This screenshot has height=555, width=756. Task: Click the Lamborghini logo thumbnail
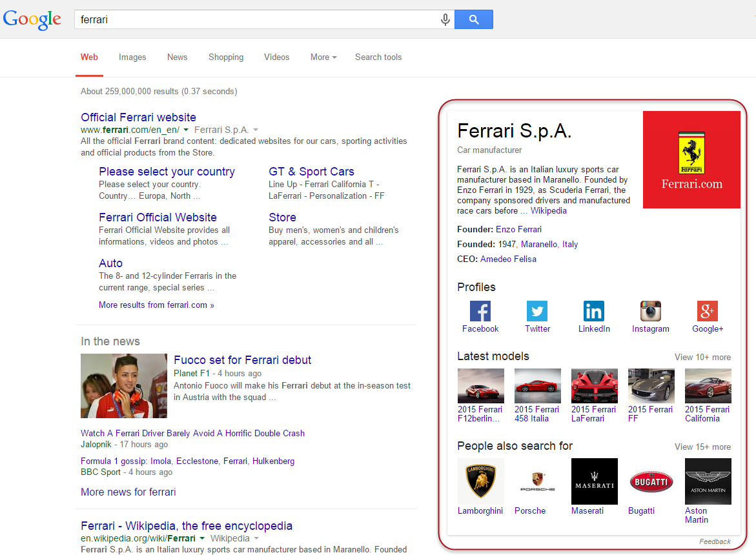click(480, 481)
